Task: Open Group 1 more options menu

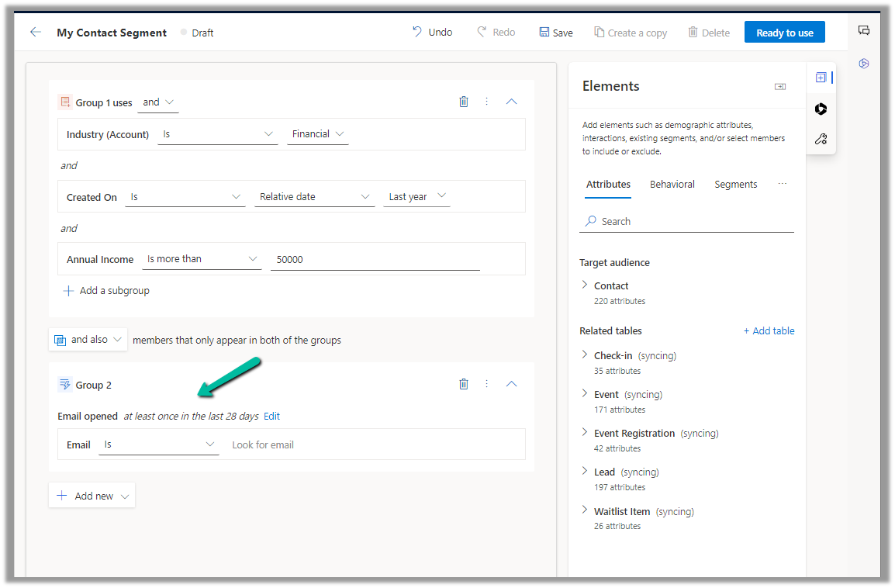Action: tap(487, 102)
